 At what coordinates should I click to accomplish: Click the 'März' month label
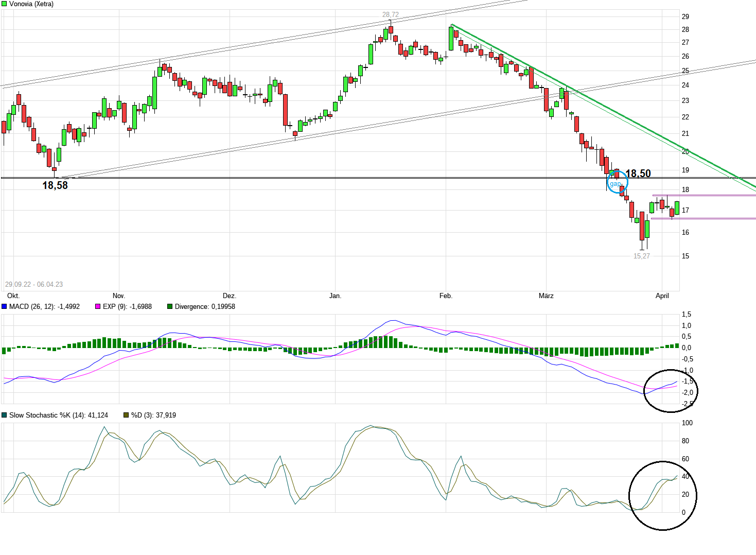point(546,296)
